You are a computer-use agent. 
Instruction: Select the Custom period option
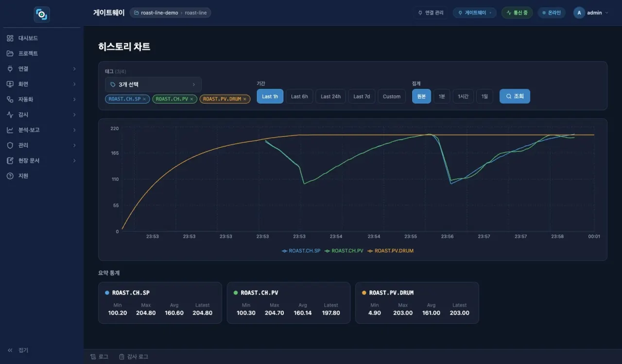[392, 96]
